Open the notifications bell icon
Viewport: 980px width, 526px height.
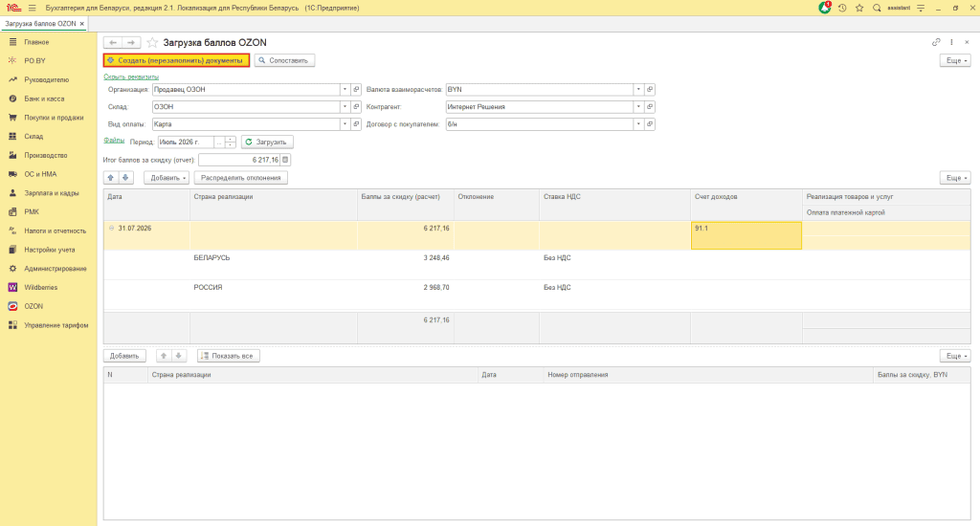pos(825,8)
